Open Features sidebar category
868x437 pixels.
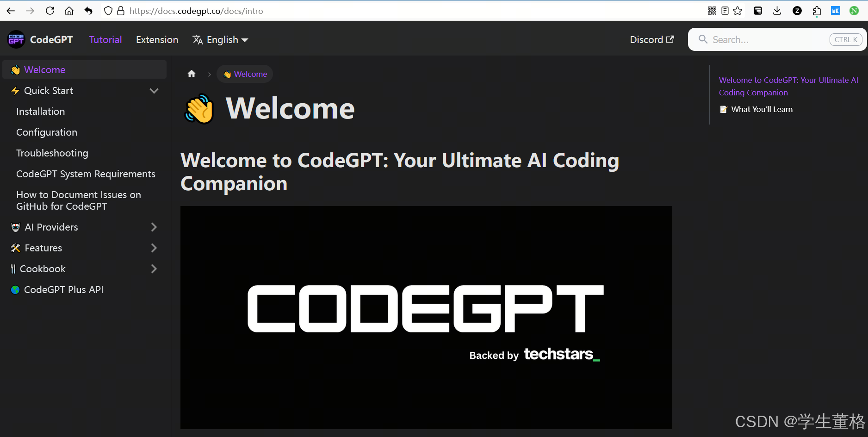coord(43,248)
